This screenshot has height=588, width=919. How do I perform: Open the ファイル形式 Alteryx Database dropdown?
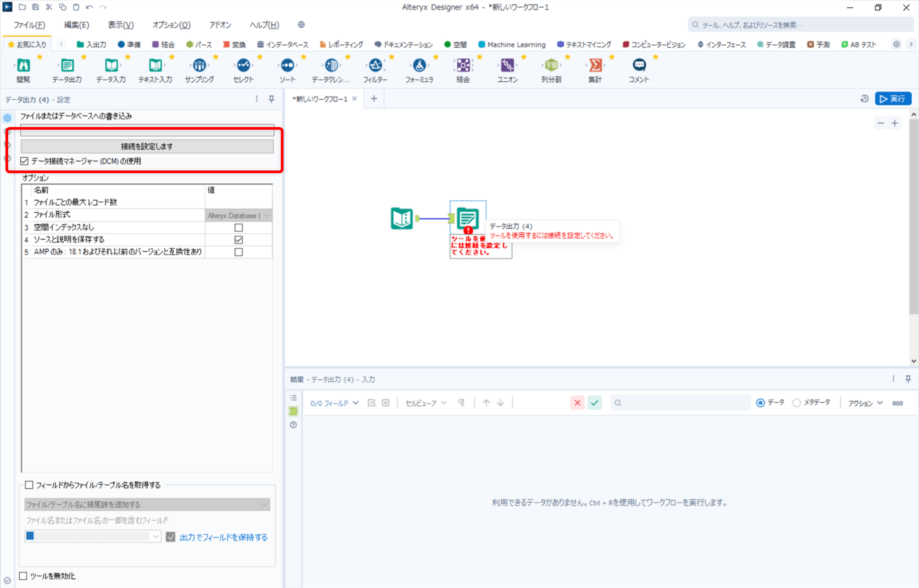tap(238, 215)
